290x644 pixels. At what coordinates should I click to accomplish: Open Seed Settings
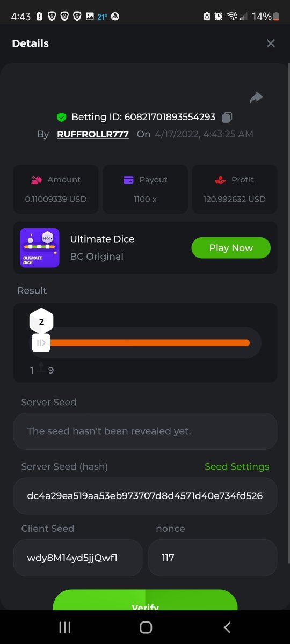237,467
